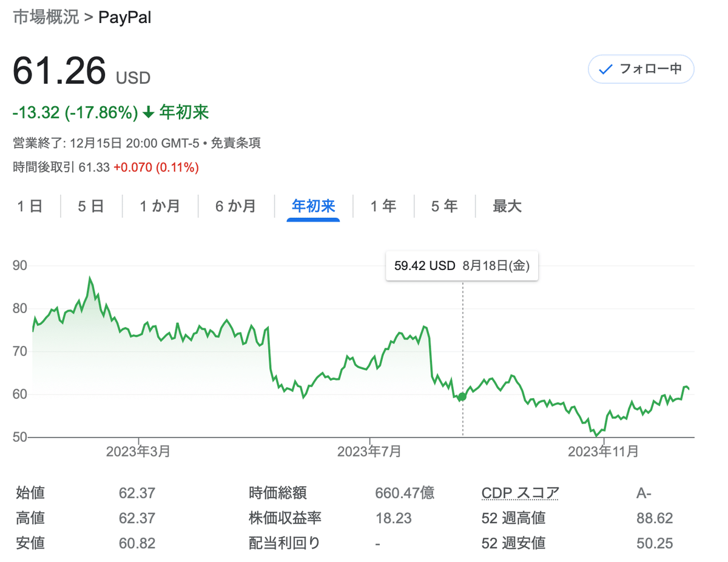Click the checkmark icon in フォロー中 button

[604, 69]
